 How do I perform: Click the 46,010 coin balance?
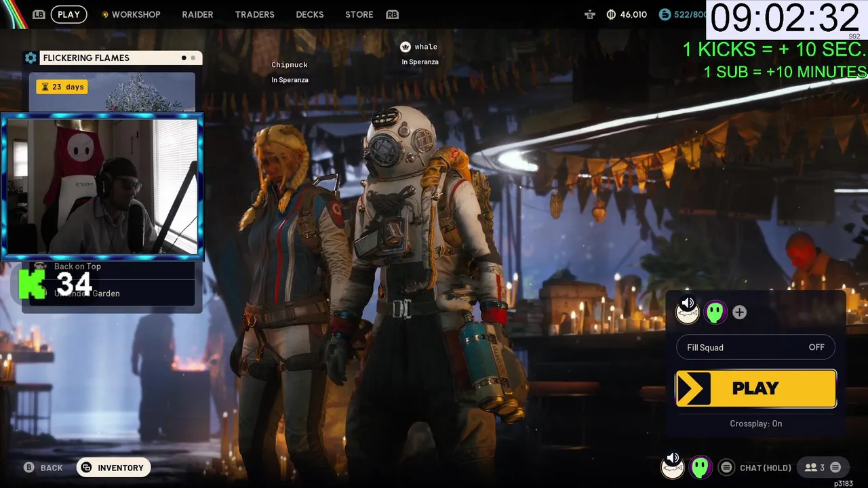(633, 14)
